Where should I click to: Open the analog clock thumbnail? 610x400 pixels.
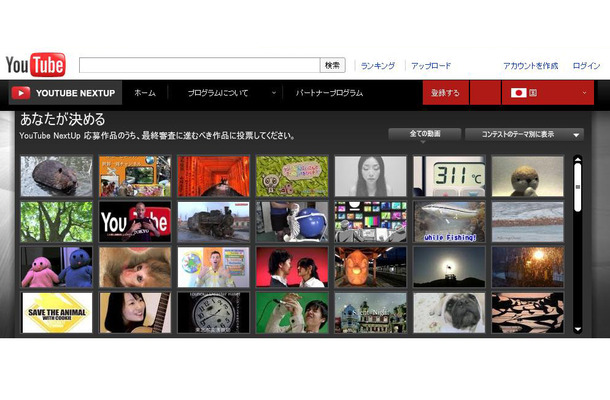(214, 313)
